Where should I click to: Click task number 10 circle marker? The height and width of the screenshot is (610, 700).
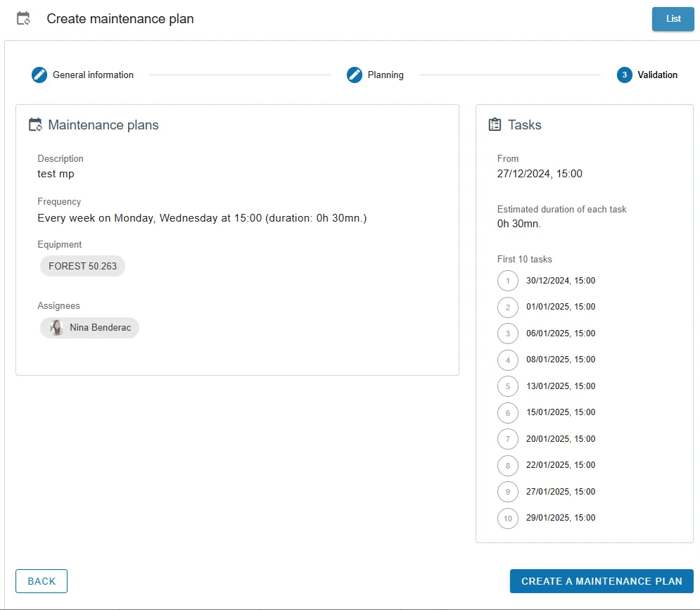coord(508,519)
